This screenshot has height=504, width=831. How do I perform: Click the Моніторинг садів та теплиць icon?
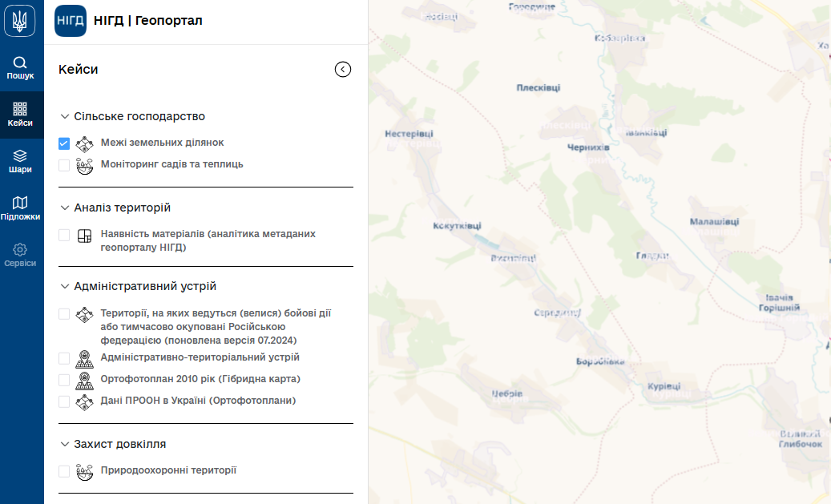click(x=85, y=165)
